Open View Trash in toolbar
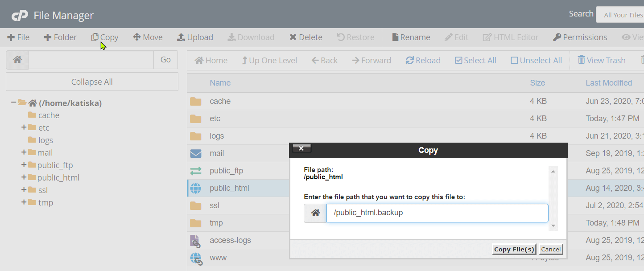The width and height of the screenshot is (644, 271). pyautogui.click(x=601, y=61)
